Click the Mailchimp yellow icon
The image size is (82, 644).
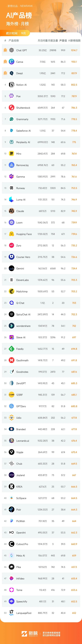click(x=11, y=292)
